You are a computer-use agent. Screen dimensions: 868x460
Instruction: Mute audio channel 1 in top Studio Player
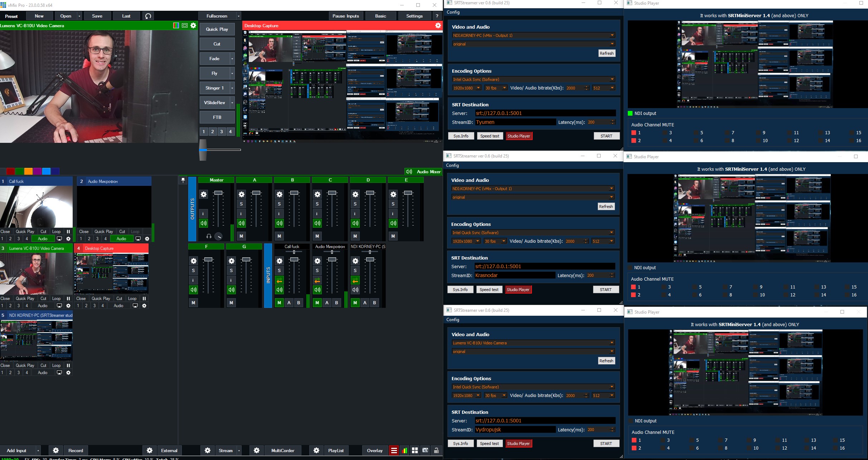634,133
